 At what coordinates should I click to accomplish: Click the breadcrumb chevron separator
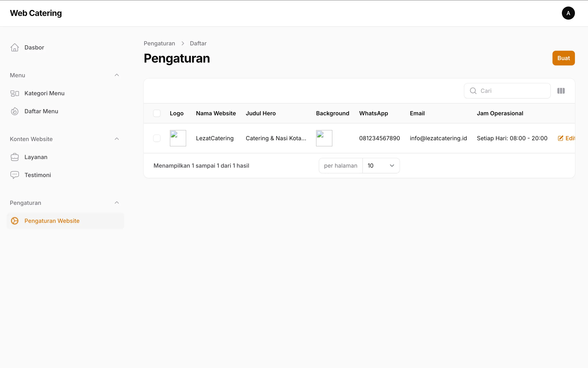[183, 43]
